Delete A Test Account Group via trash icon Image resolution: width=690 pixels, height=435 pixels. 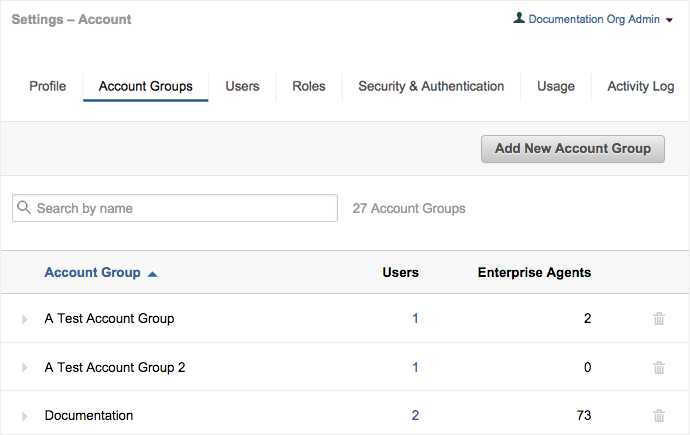click(x=659, y=319)
